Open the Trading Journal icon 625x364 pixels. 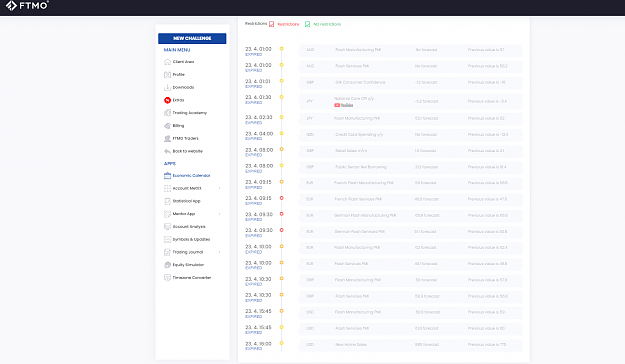click(167, 252)
